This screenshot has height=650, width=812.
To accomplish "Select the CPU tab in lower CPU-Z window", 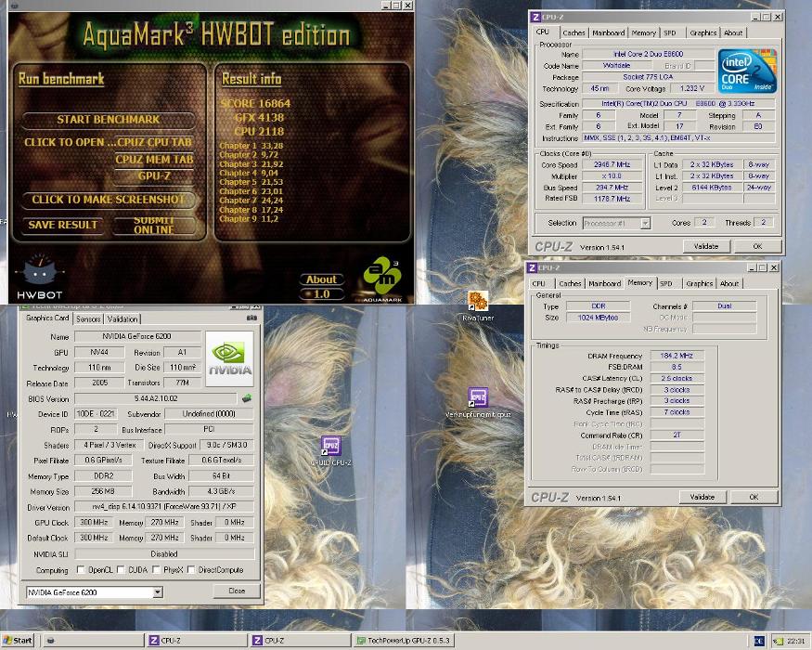I will pyautogui.click(x=539, y=283).
